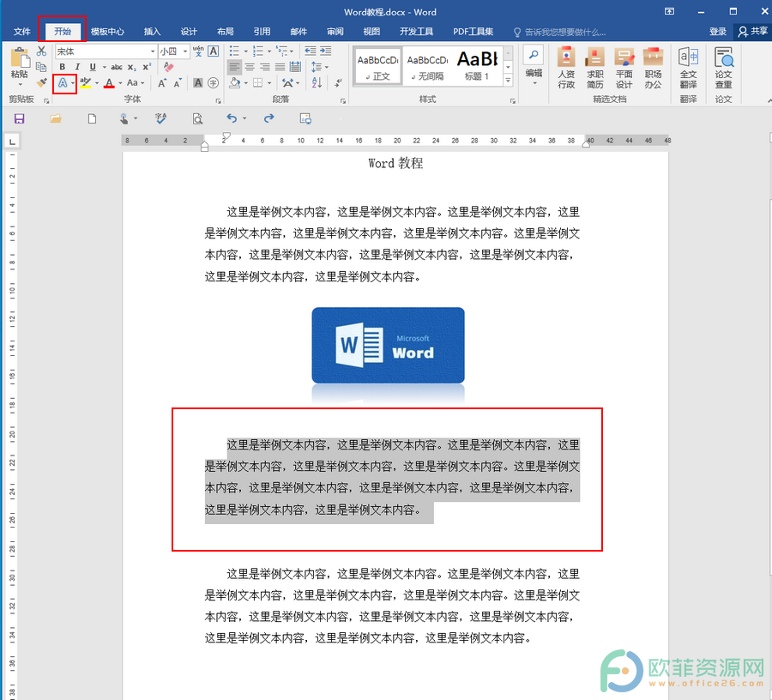Click the Open folder icon in quick toolbar

(x=56, y=118)
